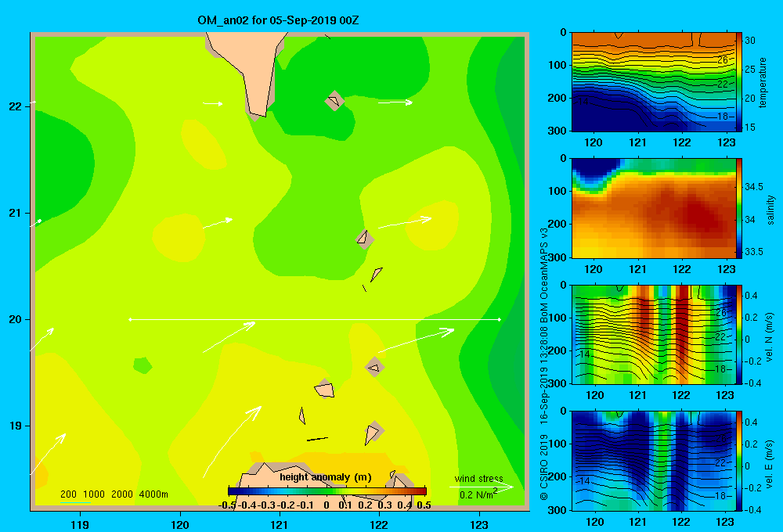The height and width of the screenshot is (532, 783).
Task: Click the 'wind stress' legend label
Action: click(478, 478)
